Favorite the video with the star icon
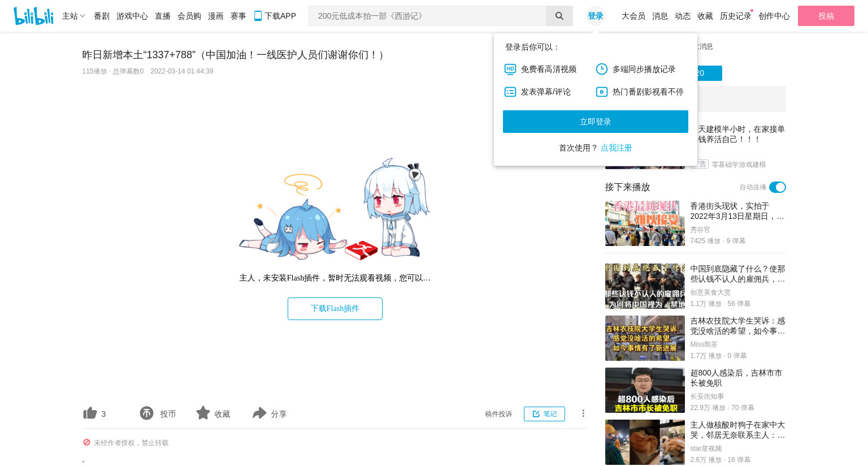This screenshot has height=466, width=868. point(203,413)
